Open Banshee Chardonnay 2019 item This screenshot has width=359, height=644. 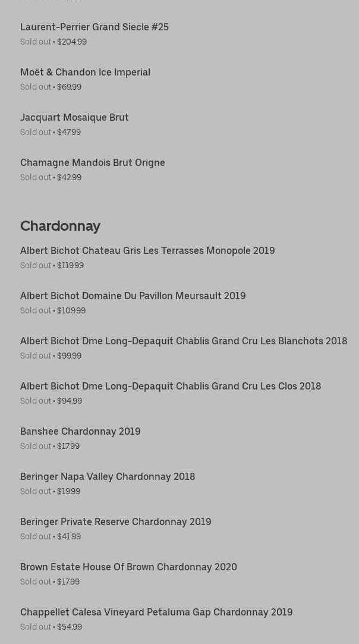pos(80,431)
